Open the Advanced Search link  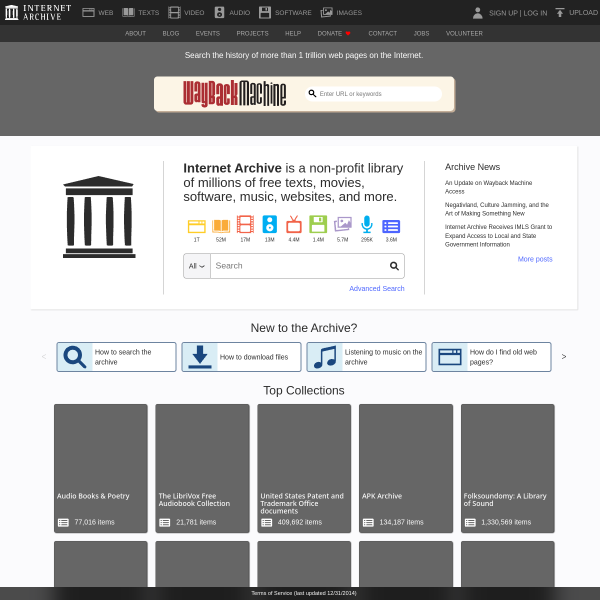coord(377,289)
